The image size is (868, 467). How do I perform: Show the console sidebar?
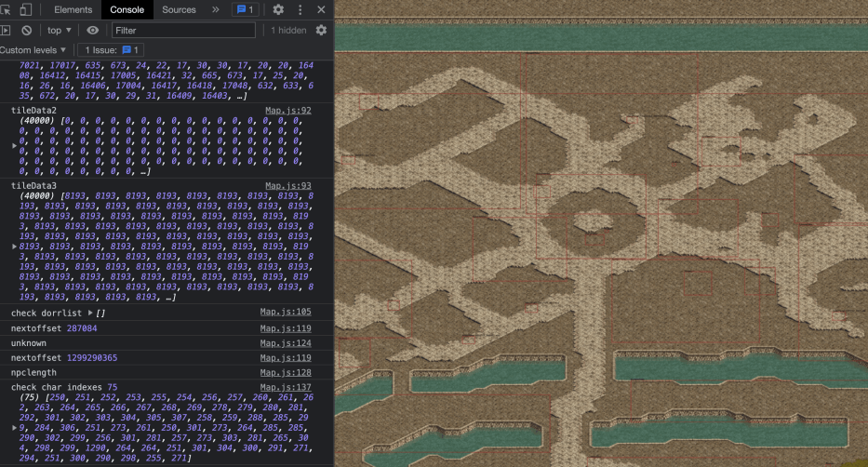[6, 31]
